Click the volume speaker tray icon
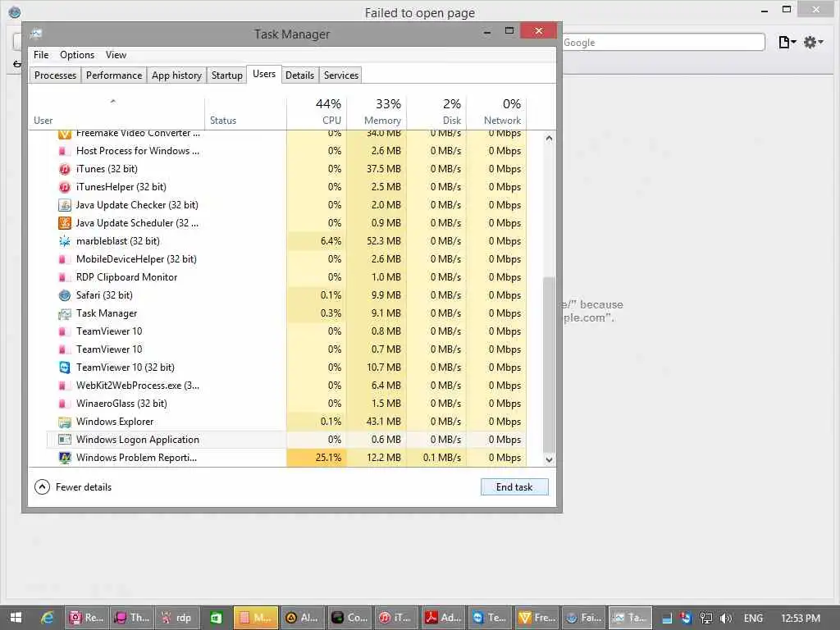840x630 pixels. [726, 619]
